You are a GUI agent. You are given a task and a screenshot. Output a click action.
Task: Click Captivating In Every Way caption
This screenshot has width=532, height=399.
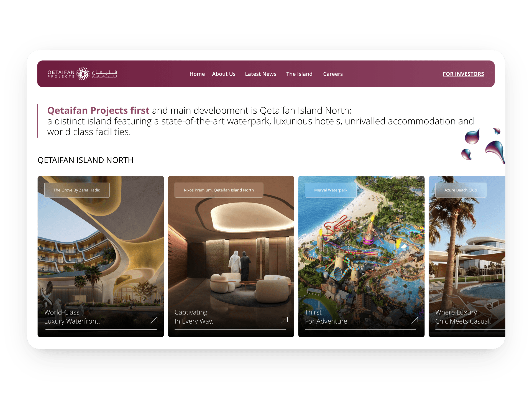tap(194, 317)
